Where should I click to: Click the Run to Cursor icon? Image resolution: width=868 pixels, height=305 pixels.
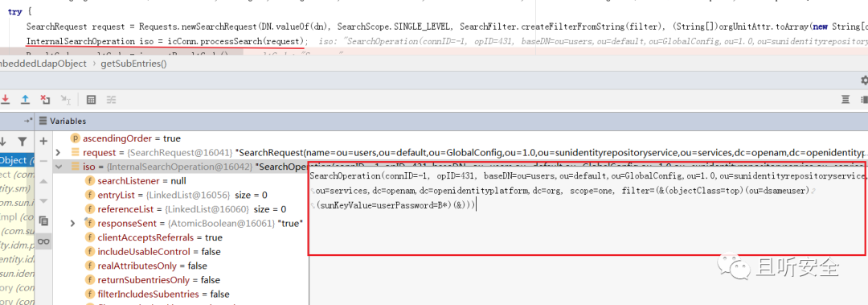65,99
